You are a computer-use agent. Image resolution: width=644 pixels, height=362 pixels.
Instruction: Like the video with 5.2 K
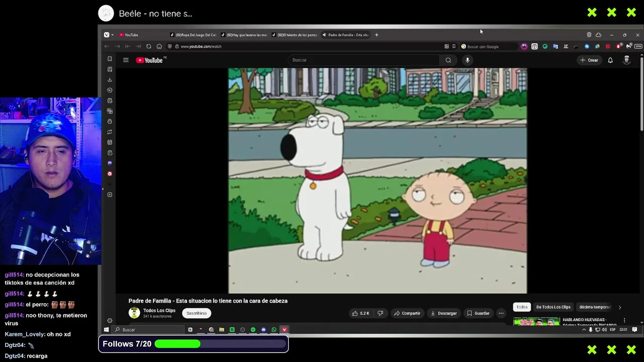click(x=361, y=313)
